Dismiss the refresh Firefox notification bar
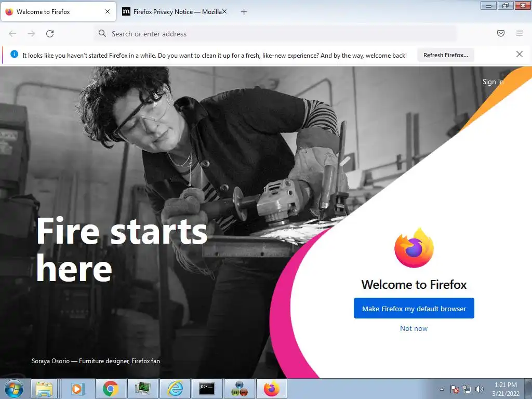The image size is (532, 399). [x=519, y=54]
